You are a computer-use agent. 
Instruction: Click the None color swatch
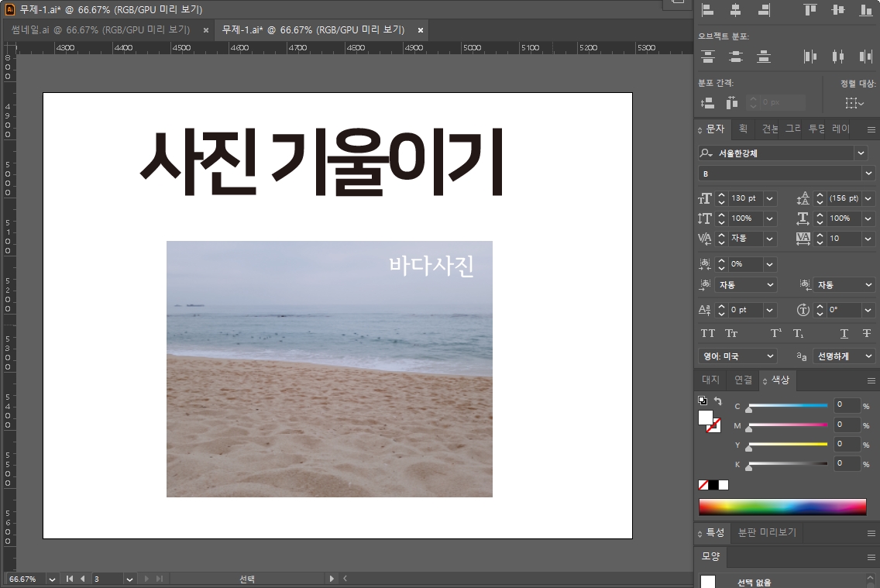click(x=703, y=485)
